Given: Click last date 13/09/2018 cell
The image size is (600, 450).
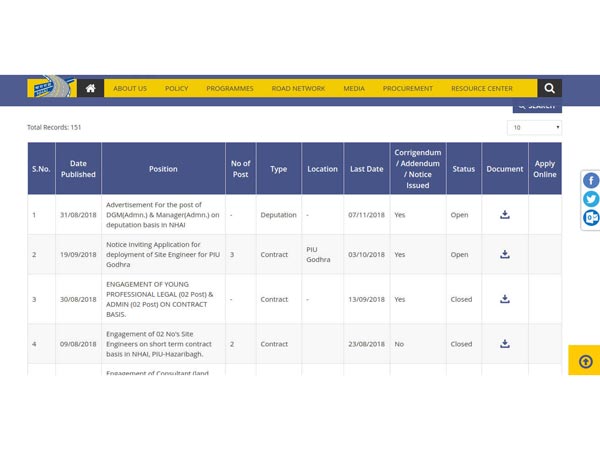Looking at the screenshot, I should pyautogui.click(x=366, y=299).
